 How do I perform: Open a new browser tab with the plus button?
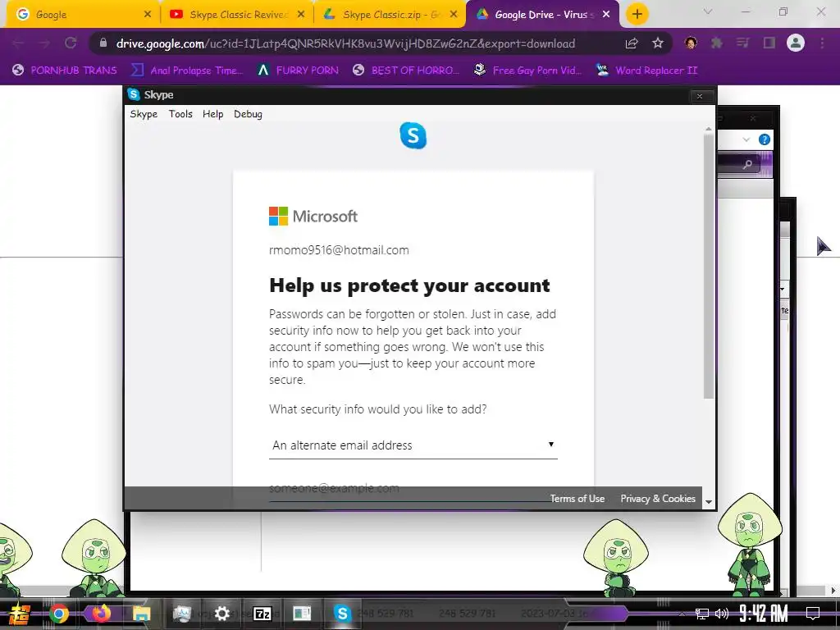(x=637, y=15)
